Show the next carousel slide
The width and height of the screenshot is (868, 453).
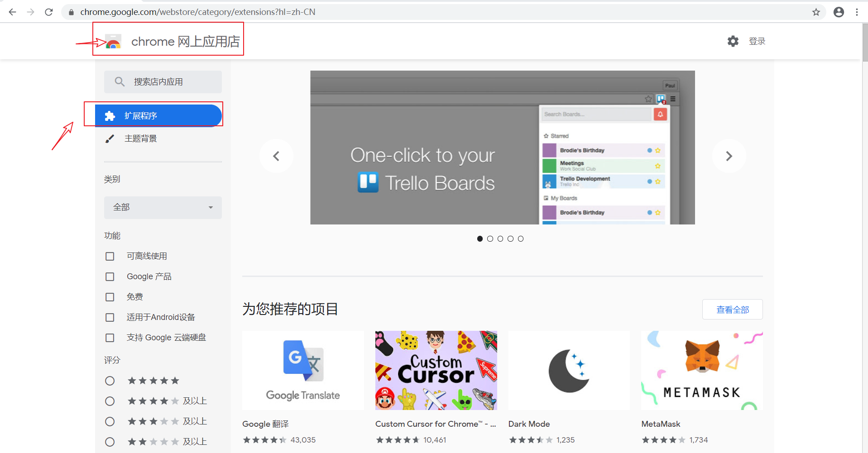(729, 156)
